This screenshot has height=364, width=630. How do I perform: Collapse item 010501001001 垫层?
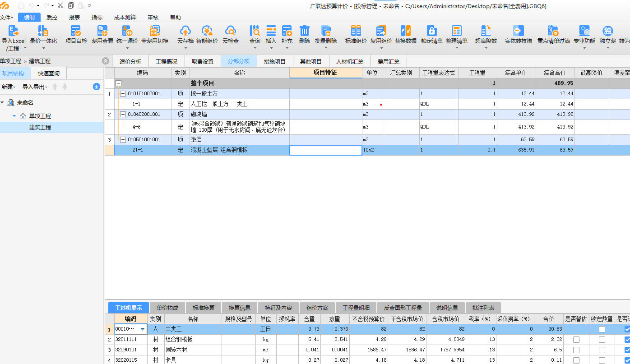point(123,140)
